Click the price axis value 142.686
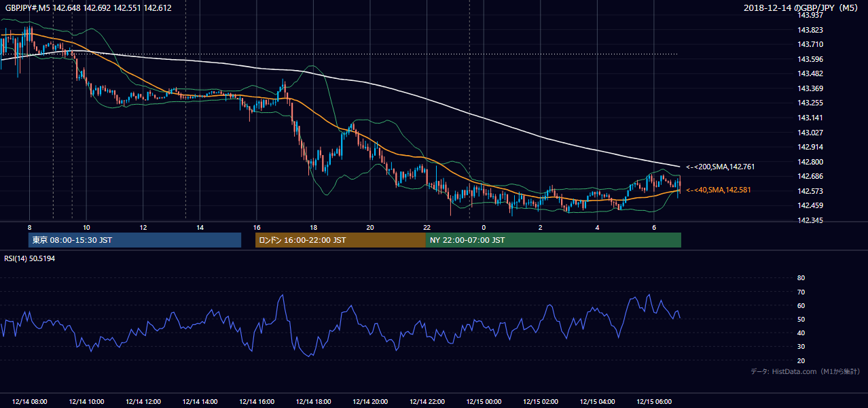Image resolution: width=868 pixels, height=408 pixels. pyautogui.click(x=810, y=176)
